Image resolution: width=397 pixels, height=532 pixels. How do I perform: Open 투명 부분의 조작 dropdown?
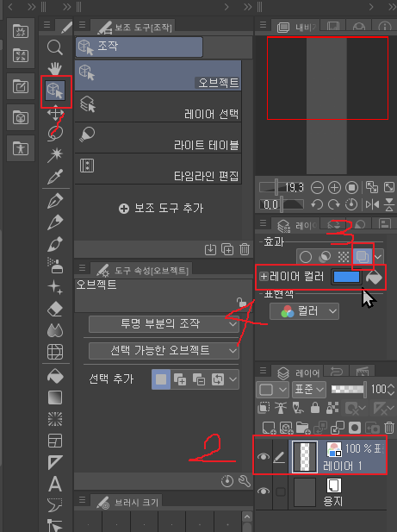tap(164, 323)
